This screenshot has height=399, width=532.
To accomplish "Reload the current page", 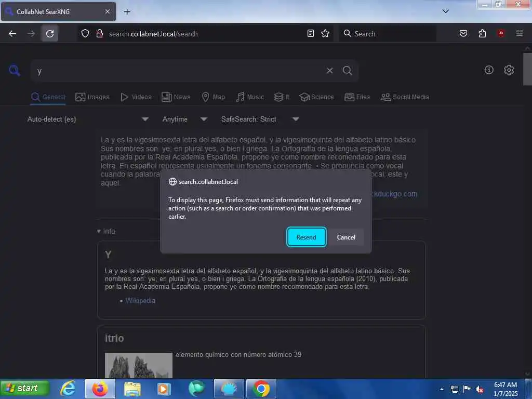I will point(50,34).
